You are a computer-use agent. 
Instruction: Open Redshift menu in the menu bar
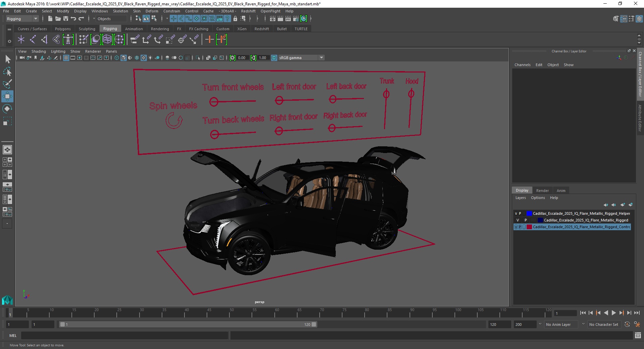pyautogui.click(x=248, y=11)
